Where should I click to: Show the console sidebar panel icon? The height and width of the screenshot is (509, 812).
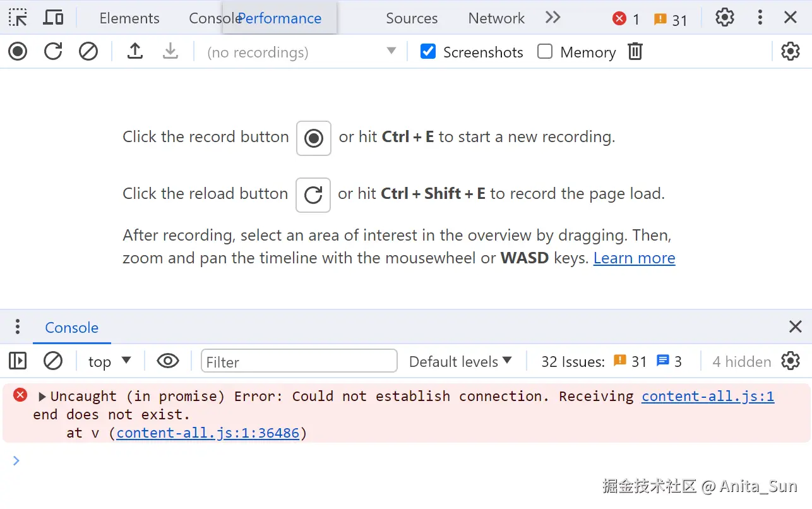18,361
